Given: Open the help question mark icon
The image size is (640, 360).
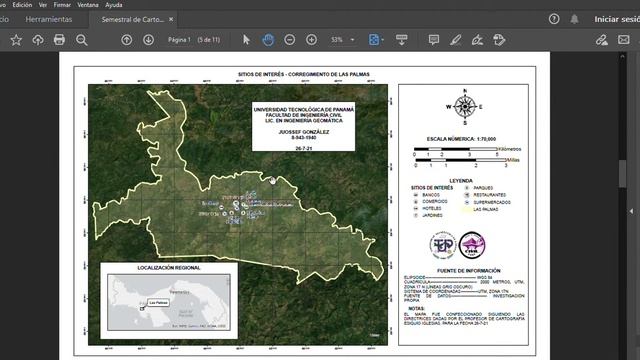Looking at the screenshot, I should tap(554, 19).
